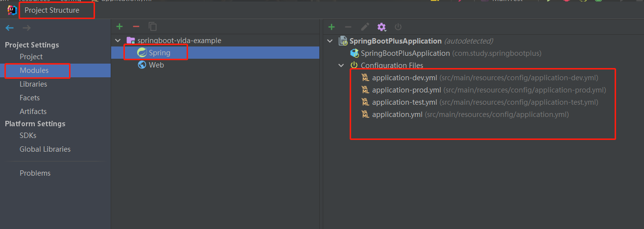The width and height of the screenshot is (644, 229).
Task: Remove selected module with red minus
Action: (136, 26)
